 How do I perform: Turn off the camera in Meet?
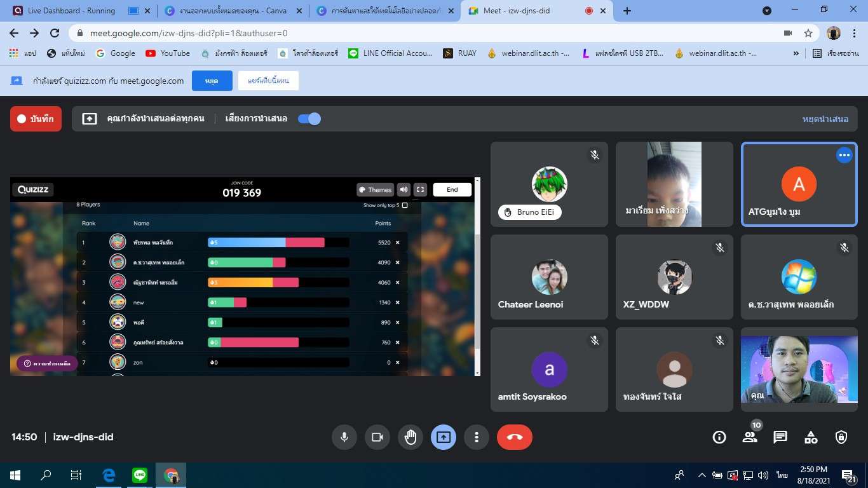point(377,437)
